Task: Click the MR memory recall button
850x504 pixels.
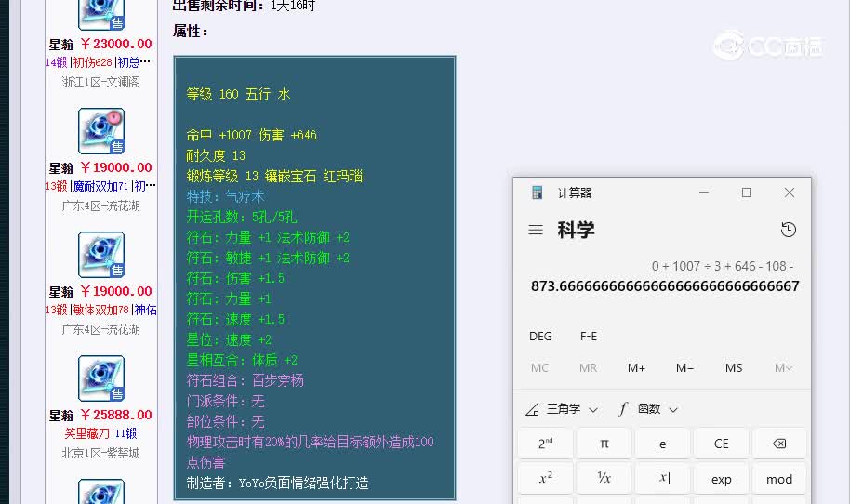Action: click(588, 368)
